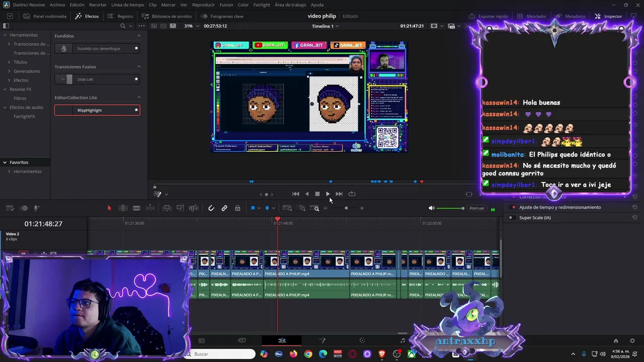
Task: Open the marker color dropdown arrow
Action: point(273,208)
